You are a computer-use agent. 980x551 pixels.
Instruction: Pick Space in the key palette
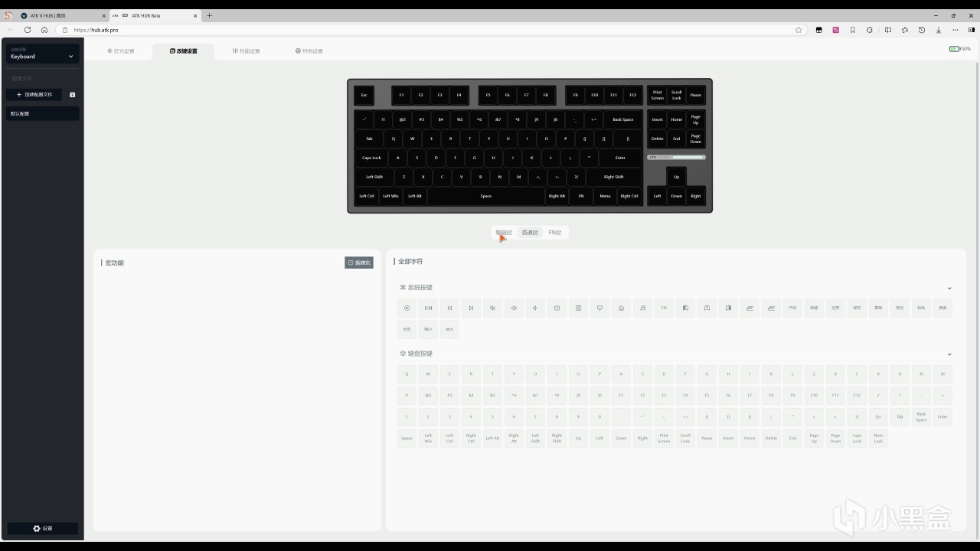[x=407, y=439]
